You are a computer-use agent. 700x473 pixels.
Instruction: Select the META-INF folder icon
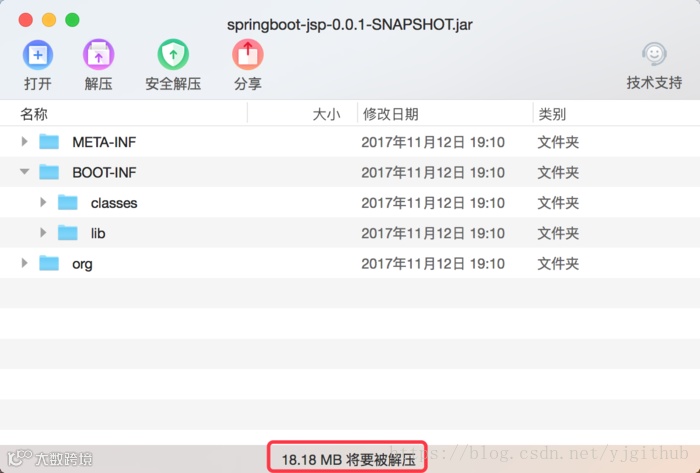pyautogui.click(x=49, y=142)
